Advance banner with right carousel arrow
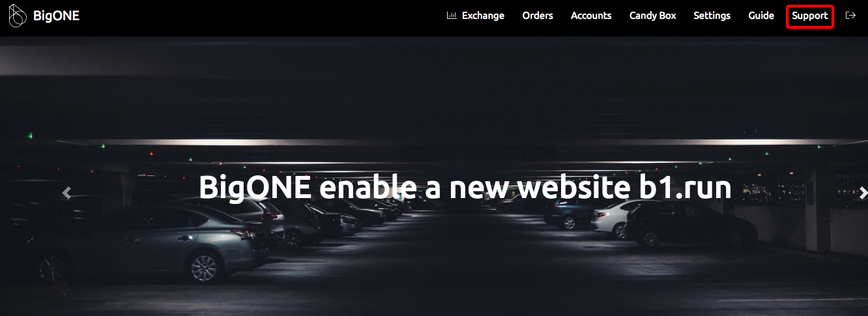This screenshot has width=868, height=316. [863, 192]
